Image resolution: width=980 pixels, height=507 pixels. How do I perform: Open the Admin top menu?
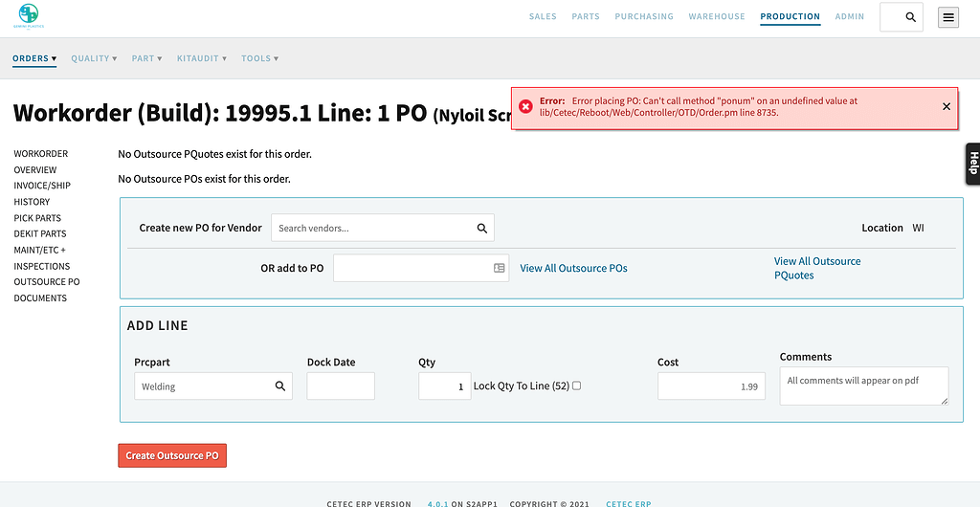[x=850, y=17]
